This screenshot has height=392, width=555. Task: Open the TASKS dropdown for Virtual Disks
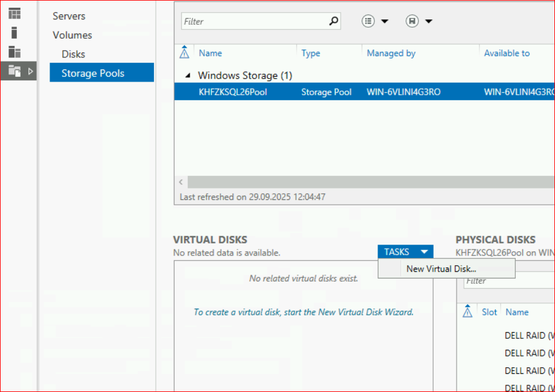pyautogui.click(x=405, y=252)
